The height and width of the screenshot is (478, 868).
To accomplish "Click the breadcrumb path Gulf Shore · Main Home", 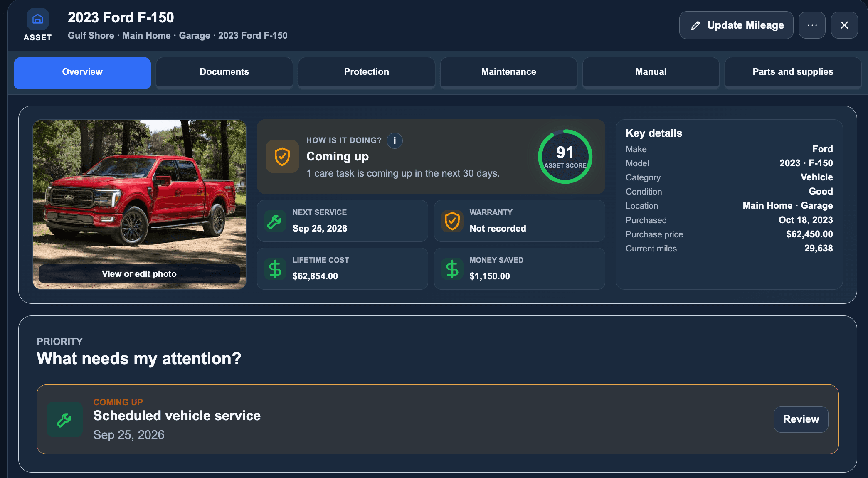I will coord(119,36).
